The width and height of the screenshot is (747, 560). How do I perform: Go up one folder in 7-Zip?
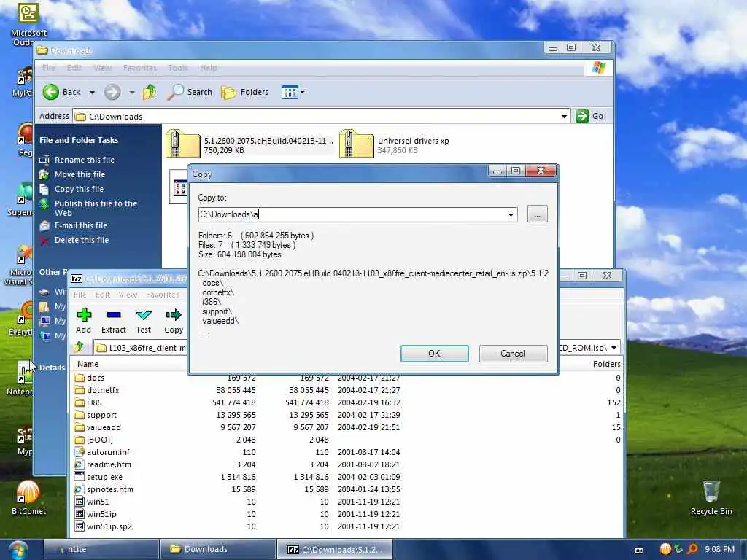80,348
